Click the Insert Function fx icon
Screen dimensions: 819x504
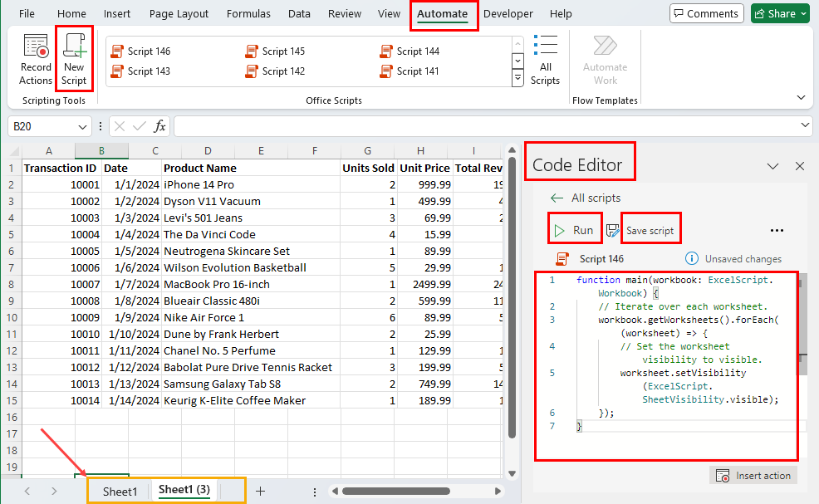159,126
